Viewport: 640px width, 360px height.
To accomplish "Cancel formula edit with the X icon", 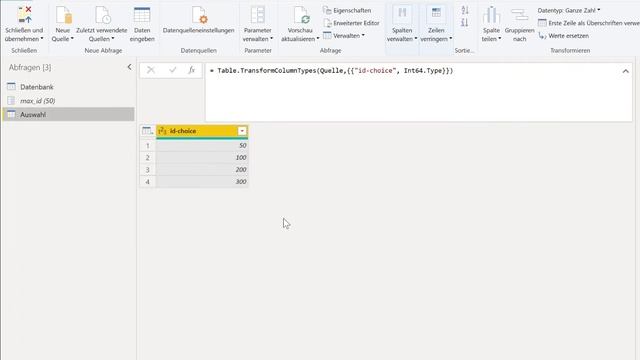I will 151,70.
